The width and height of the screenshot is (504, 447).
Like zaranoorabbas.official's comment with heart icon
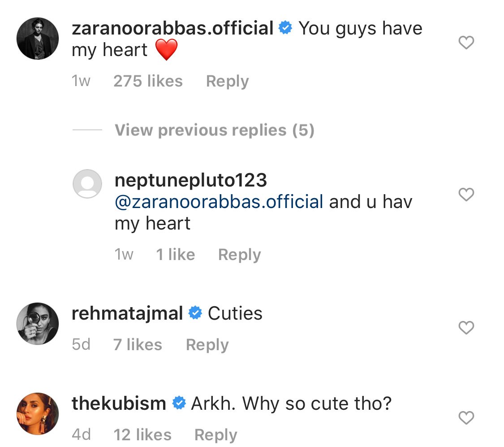click(x=466, y=43)
